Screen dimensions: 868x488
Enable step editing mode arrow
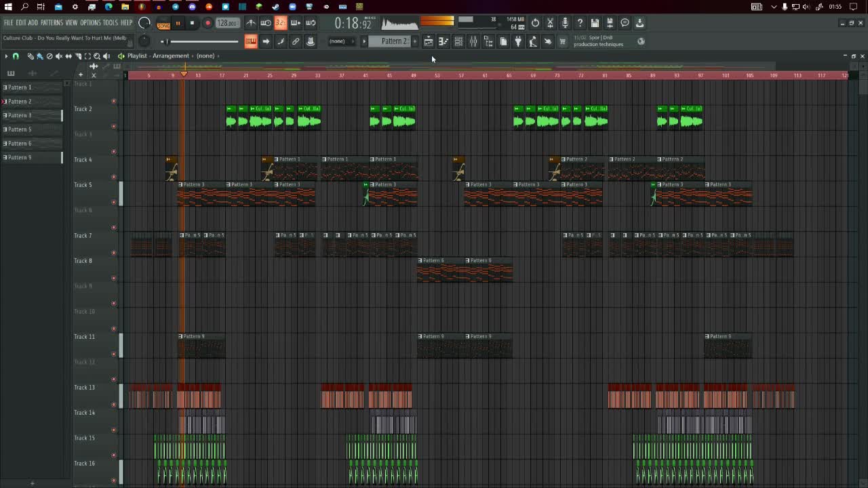pos(266,41)
